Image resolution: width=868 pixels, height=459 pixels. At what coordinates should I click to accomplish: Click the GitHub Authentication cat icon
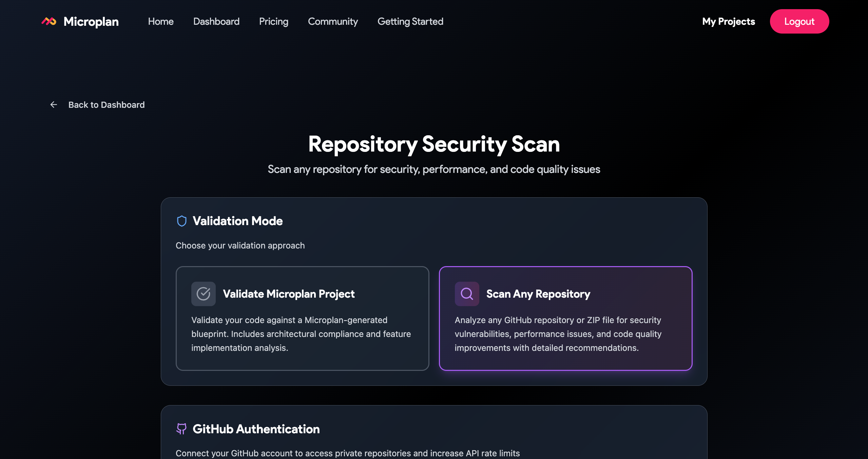(181, 429)
